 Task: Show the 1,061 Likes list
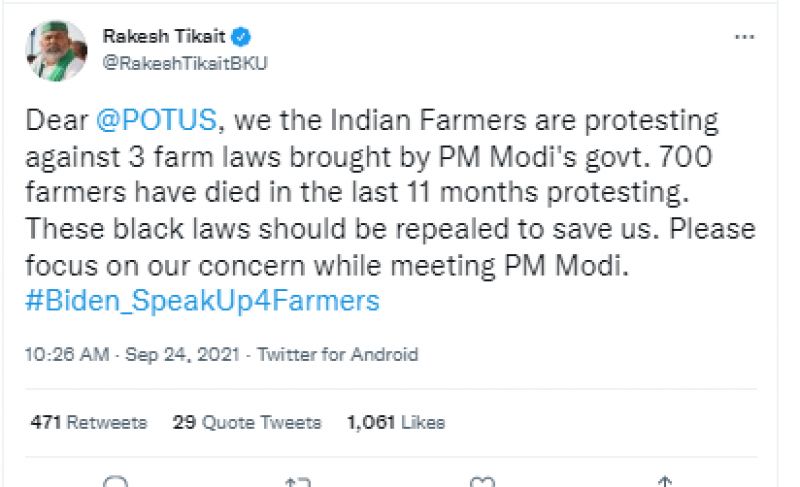(395, 422)
